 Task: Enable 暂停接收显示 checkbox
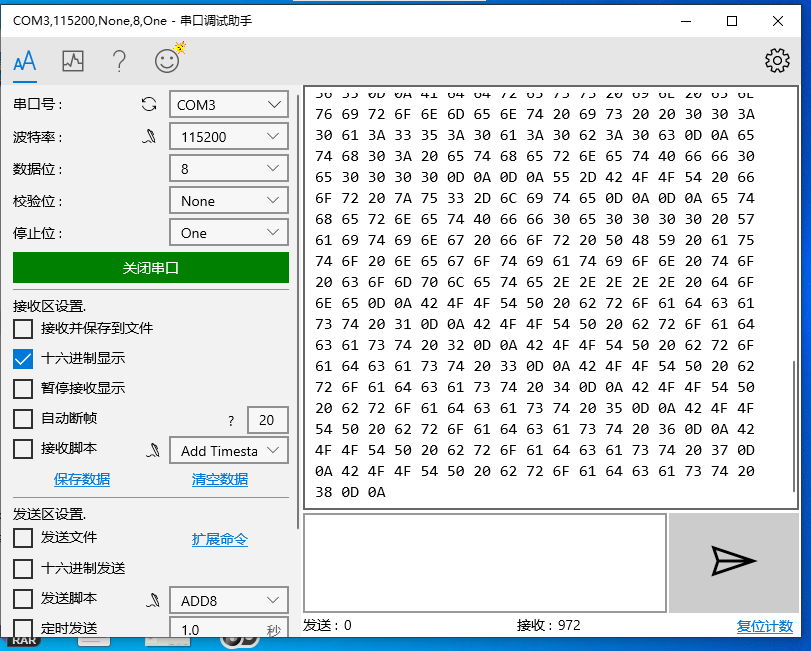tap(23, 388)
